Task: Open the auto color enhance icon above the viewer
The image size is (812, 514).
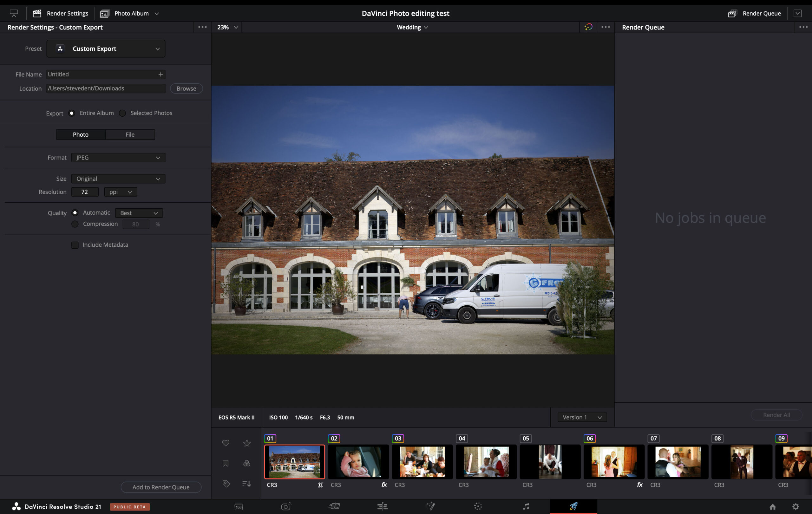Action: point(588,27)
